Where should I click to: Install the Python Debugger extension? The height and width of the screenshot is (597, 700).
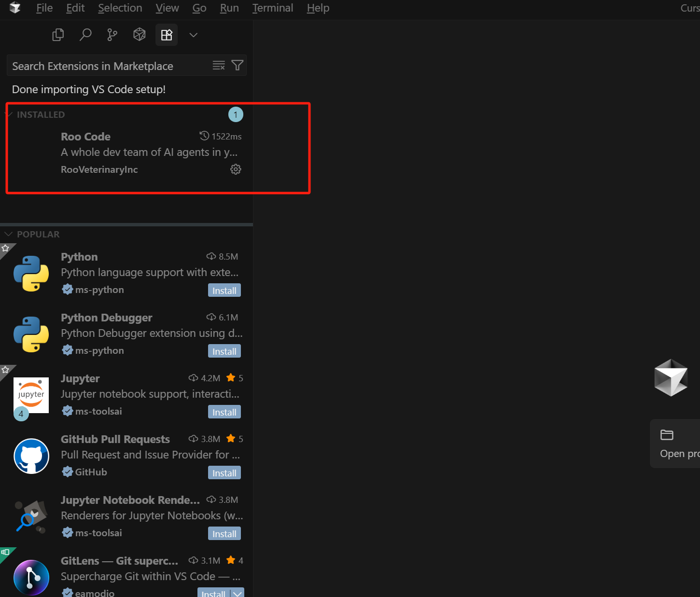point(224,351)
